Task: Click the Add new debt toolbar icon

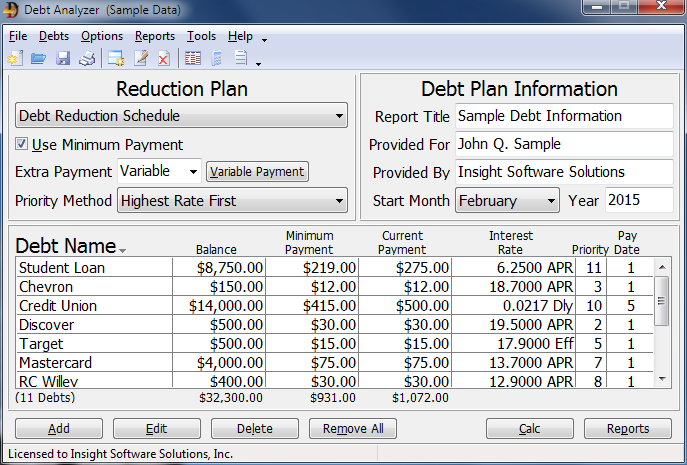Action: click(116, 58)
